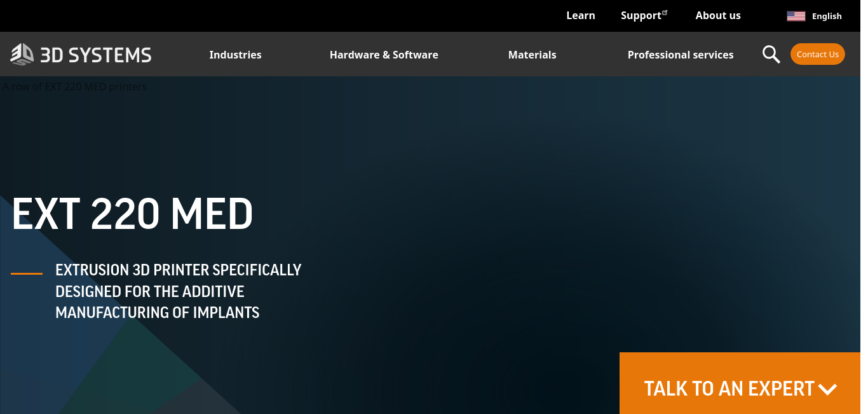Image resolution: width=868 pixels, height=414 pixels.
Task: Open the Support external link
Action: tap(644, 16)
